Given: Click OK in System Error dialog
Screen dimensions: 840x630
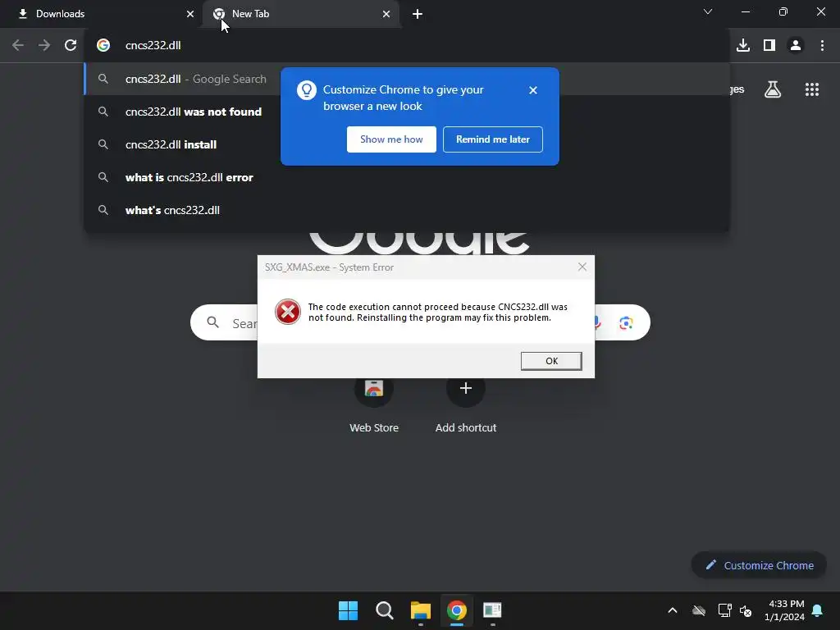Looking at the screenshot, I should click(x=551, y=361).
